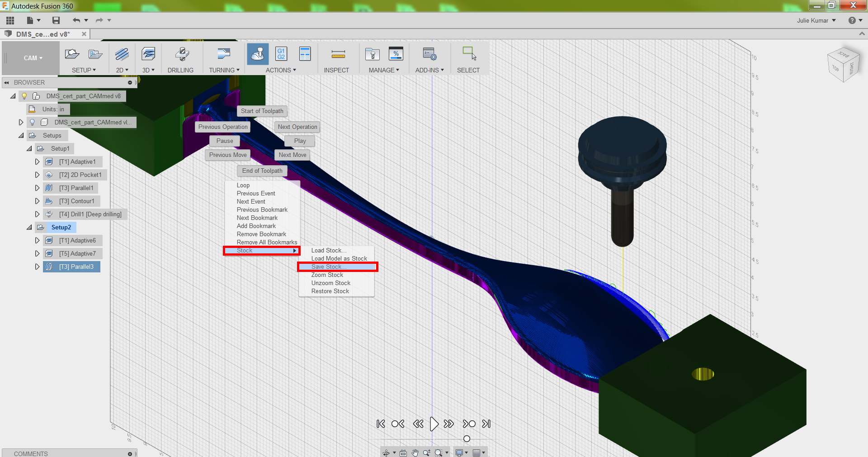Click the simulation timeline slider handle
Screen dimensions: 868x457
coord(467,439)
